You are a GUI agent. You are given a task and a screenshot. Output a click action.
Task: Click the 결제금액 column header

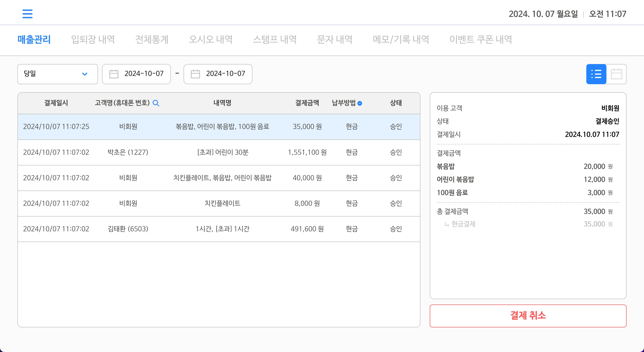coord(307,103)
